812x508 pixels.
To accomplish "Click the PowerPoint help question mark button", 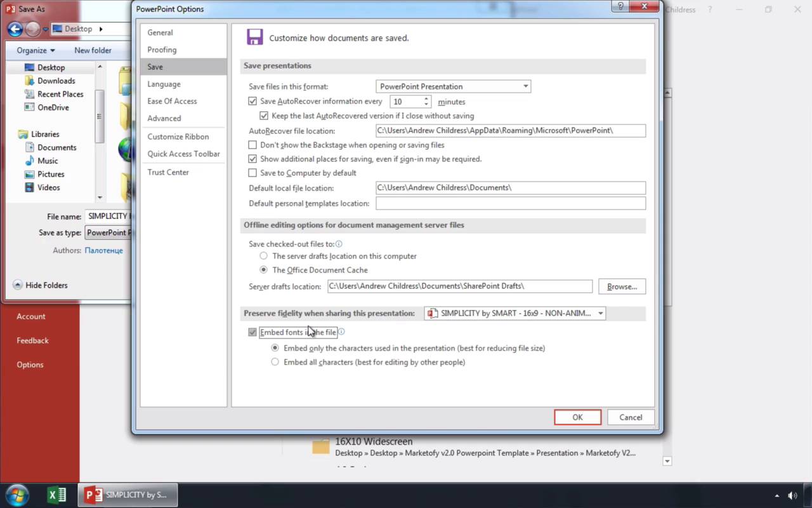I will click(x=620, y=6).
